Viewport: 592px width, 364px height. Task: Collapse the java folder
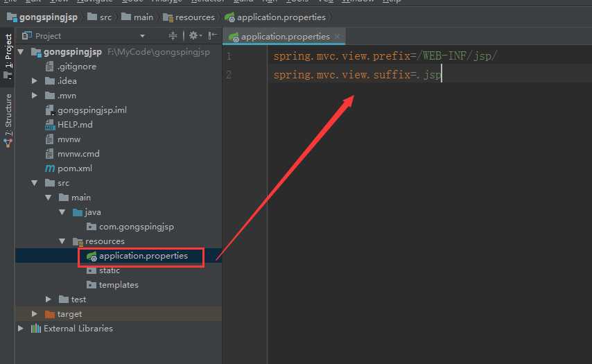62,212
